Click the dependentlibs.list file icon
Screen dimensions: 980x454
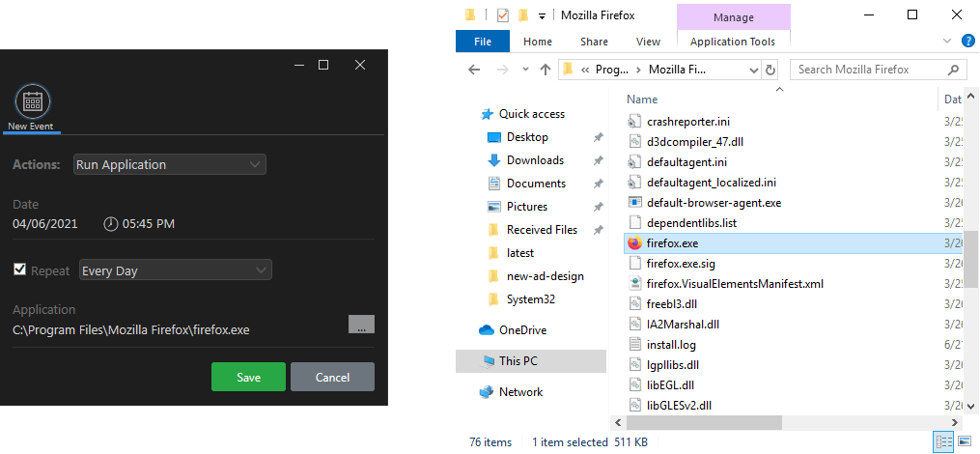coord(634,222)
